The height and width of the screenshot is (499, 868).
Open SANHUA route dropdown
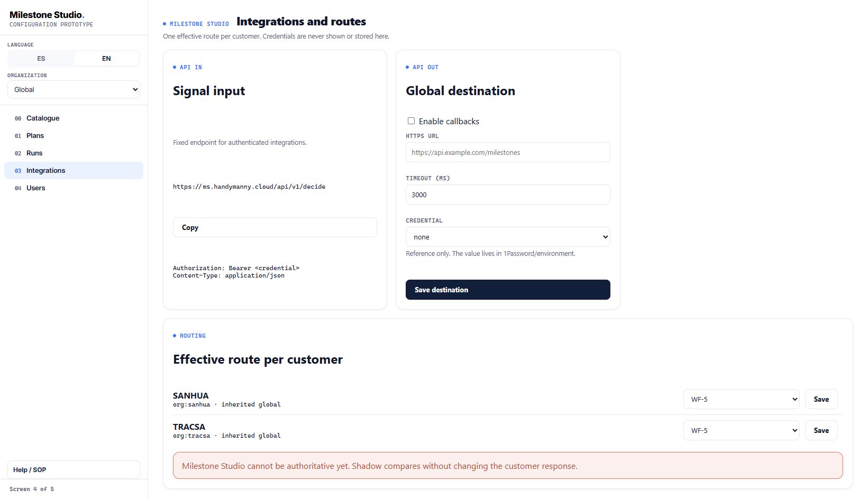(741, 399)
